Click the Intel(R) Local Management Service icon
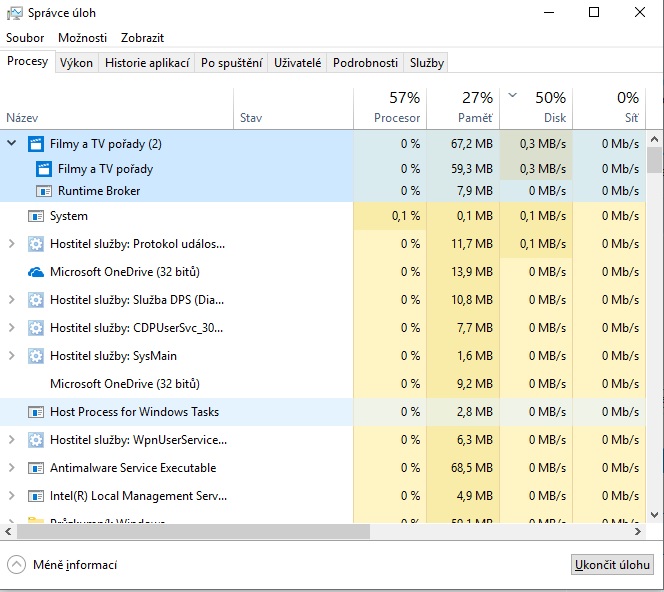Viewport: 664px width, 592px height. [x=36, y=496]
